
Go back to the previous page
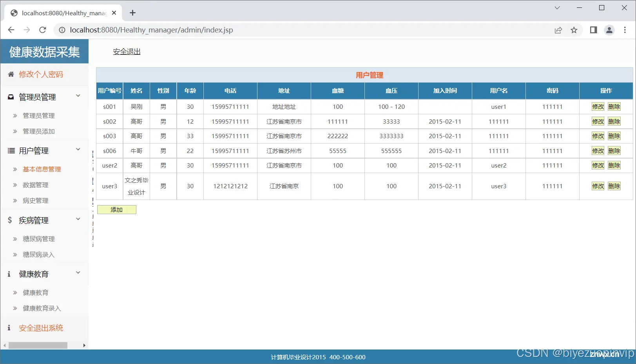(x=11, y=30)
